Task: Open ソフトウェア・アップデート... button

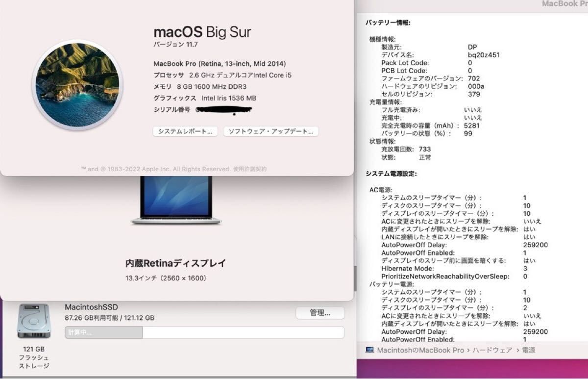Action: [x=271, y=131]
